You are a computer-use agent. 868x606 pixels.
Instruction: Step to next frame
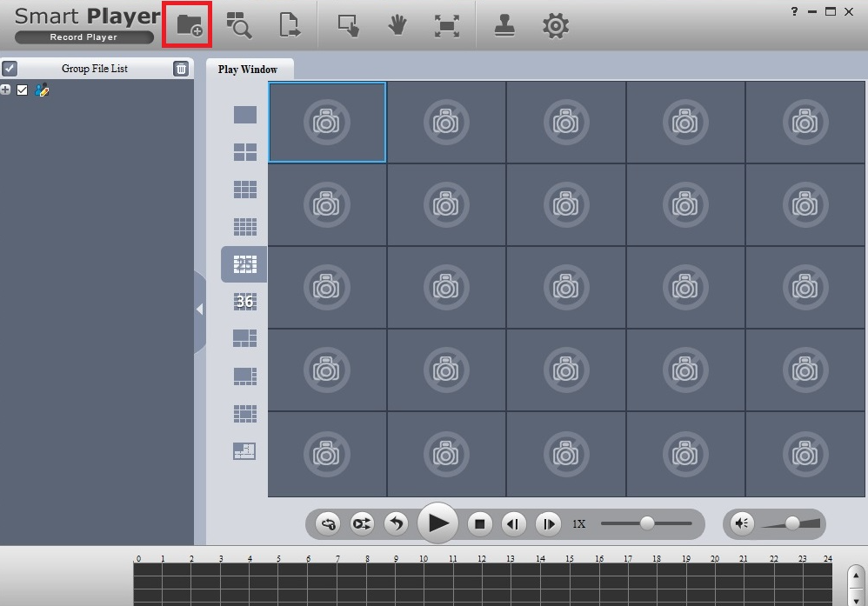[x=548, y=523]
